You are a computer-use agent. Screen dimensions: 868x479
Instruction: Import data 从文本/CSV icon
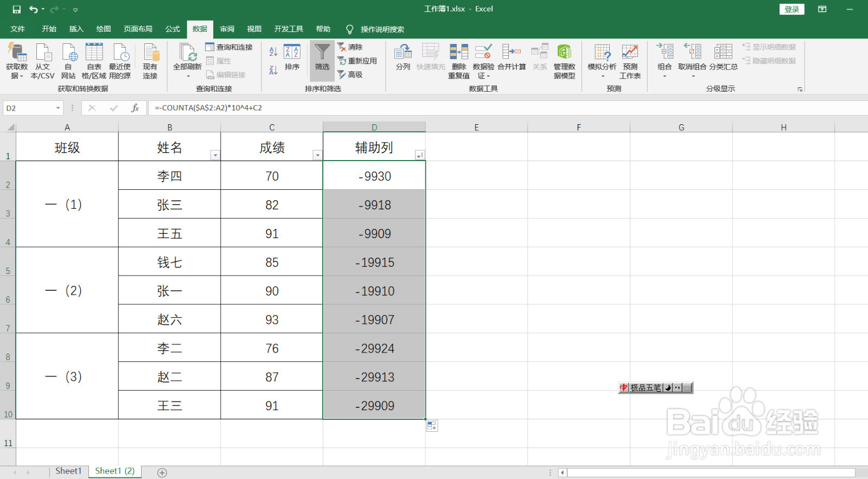pos(43,61)
